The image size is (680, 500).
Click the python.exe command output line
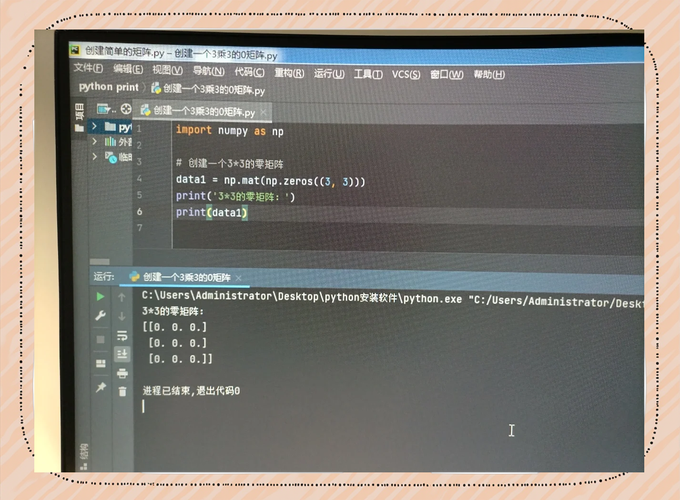392,299
